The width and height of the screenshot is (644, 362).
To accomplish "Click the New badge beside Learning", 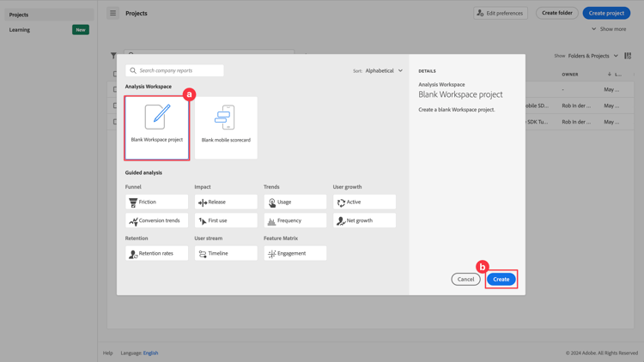I will (x=81, y=30).
